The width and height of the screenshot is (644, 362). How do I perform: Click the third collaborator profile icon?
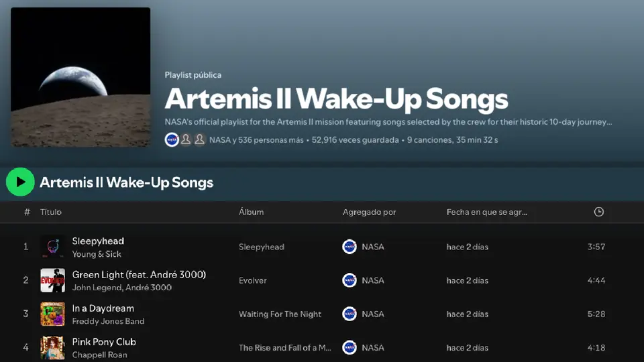pyautogui.click(x=200, y=140)
